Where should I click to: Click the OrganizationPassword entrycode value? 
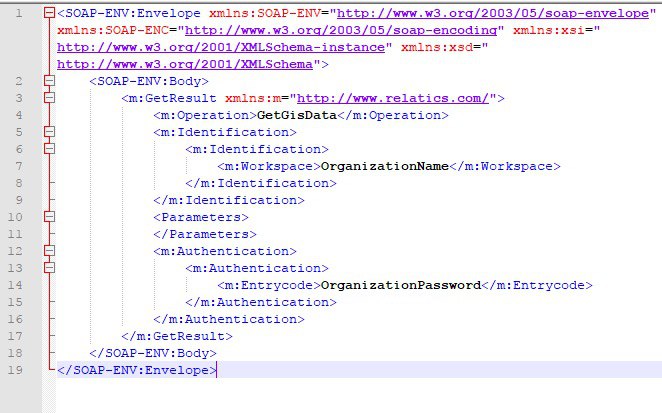point(401,285)
